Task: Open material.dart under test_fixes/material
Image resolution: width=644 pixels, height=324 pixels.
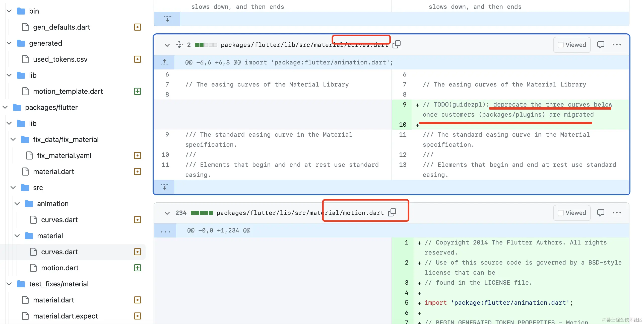Action: click(x=53, y=300)
